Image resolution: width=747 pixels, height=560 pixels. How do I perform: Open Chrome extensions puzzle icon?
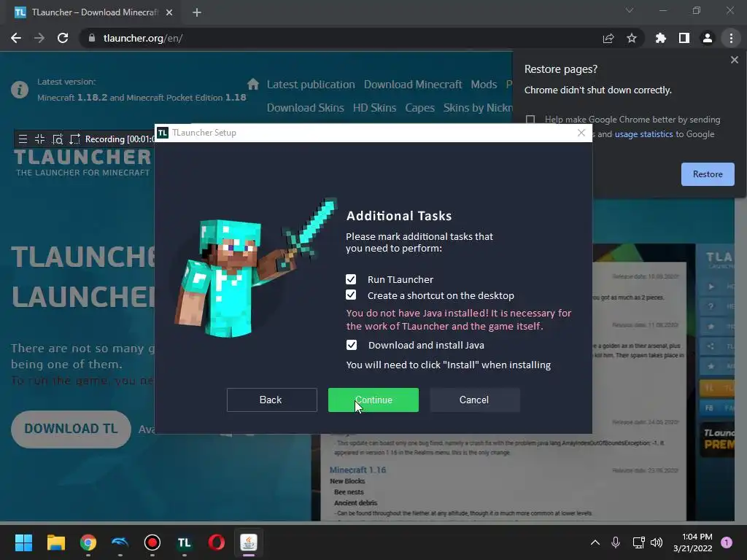point(660,38)
